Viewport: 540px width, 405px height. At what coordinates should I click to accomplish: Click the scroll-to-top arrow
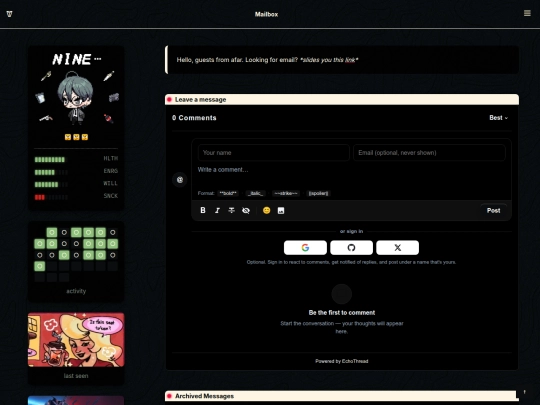coord(524,392)
